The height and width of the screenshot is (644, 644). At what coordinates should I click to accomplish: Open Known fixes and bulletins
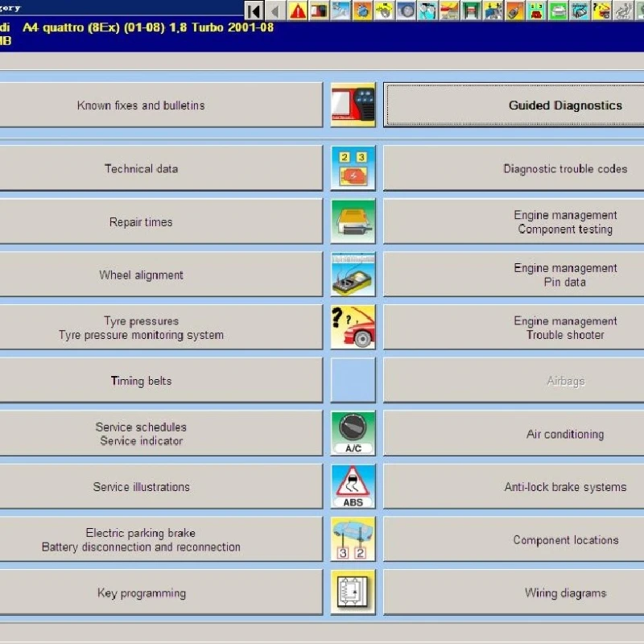coord(161,105)
